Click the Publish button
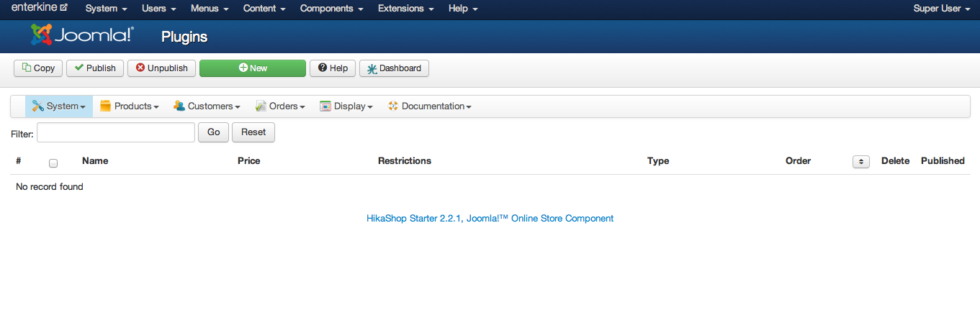The height and width of the screenshot is (328, 980). [x=95, y=68]
